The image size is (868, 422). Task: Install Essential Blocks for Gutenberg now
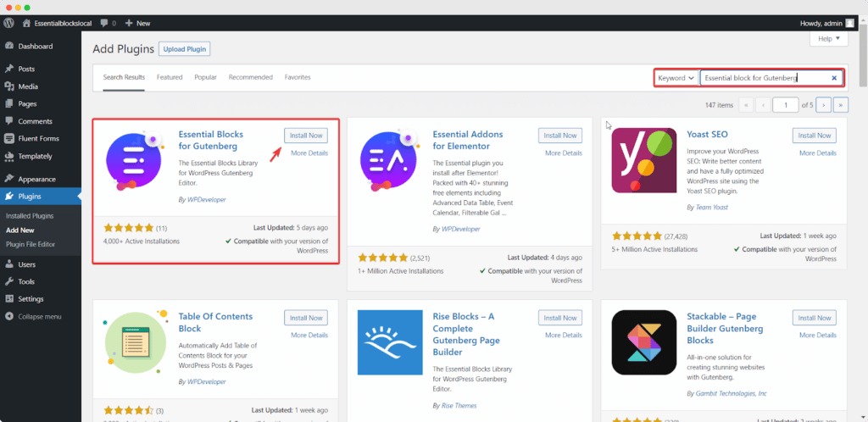pos(305,136)
